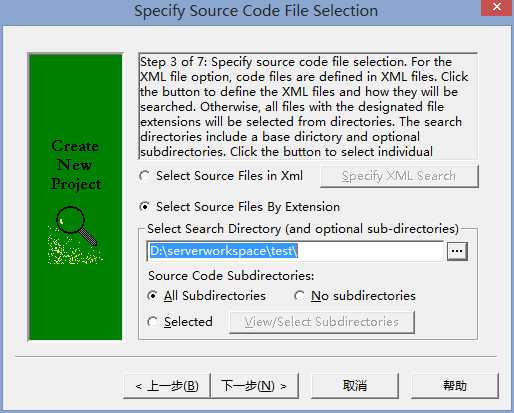The image size is (514, 413).
Task: Click the Select Search Directory group label
Action: pyautogui.click(x=303, y=229)
